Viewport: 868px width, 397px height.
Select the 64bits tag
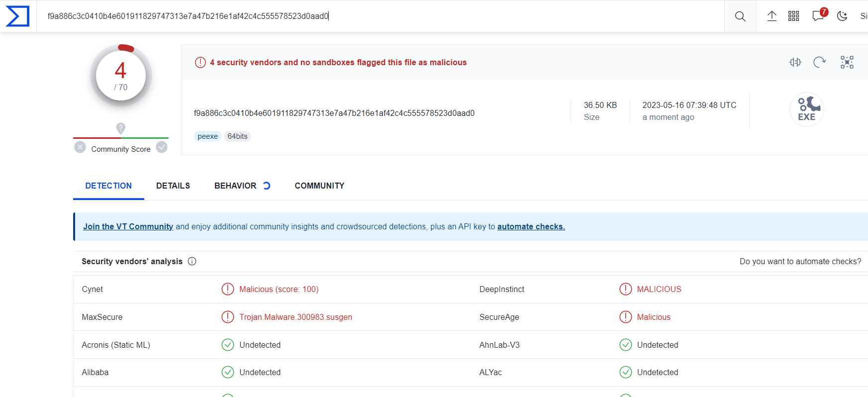point(238,136)
